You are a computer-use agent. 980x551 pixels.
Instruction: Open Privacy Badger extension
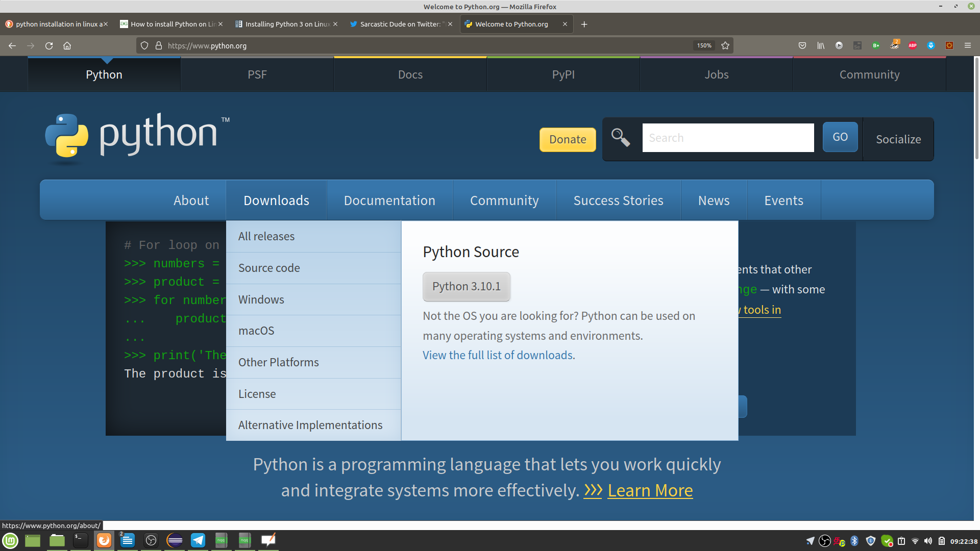tap(894, 45)
